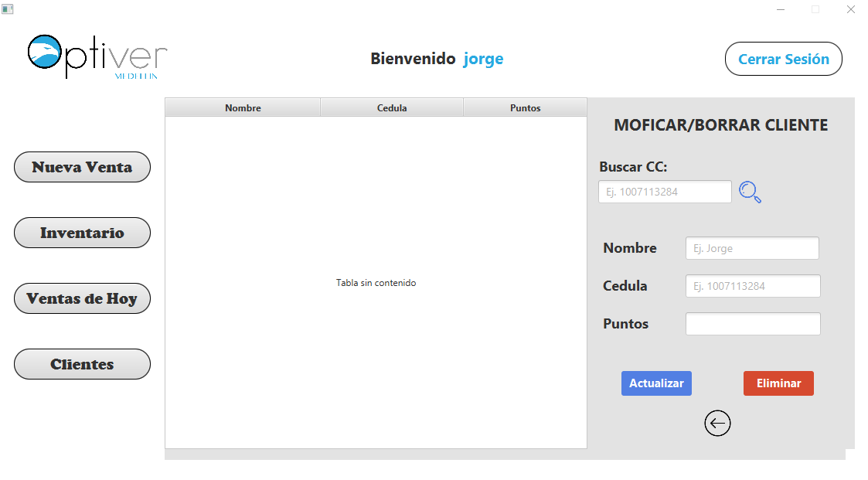Click the circular back arrow icon
The height and width of the screenshot is (480, 868).
coord(717,423)
